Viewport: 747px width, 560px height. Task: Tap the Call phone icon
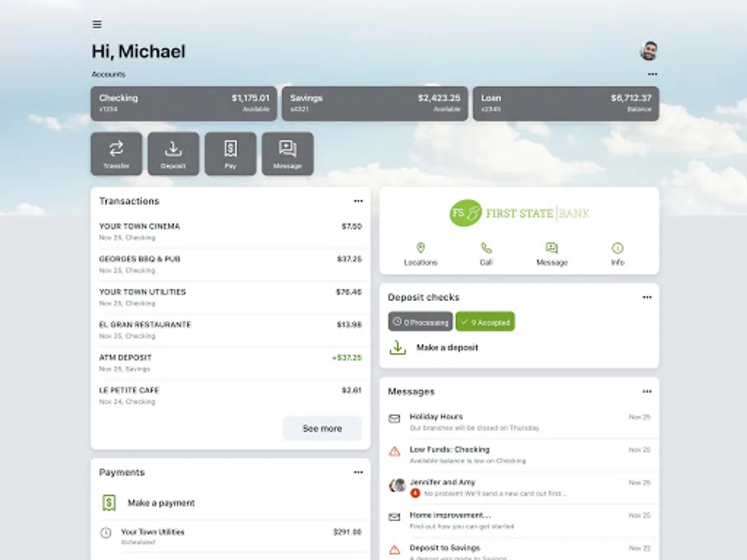(x=486, y=248)
